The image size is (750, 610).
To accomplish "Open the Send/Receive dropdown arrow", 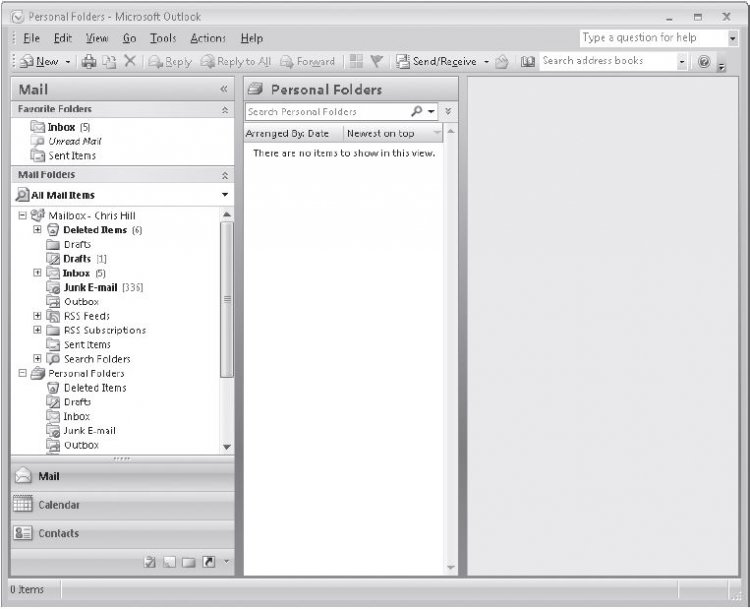I will tap(486, 62).
